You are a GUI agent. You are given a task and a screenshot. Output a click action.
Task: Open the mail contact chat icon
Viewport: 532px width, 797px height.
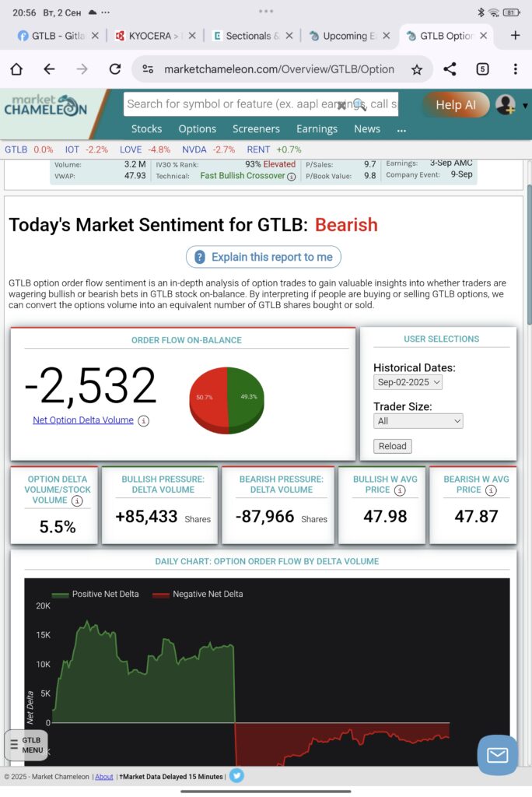[497, 754]
